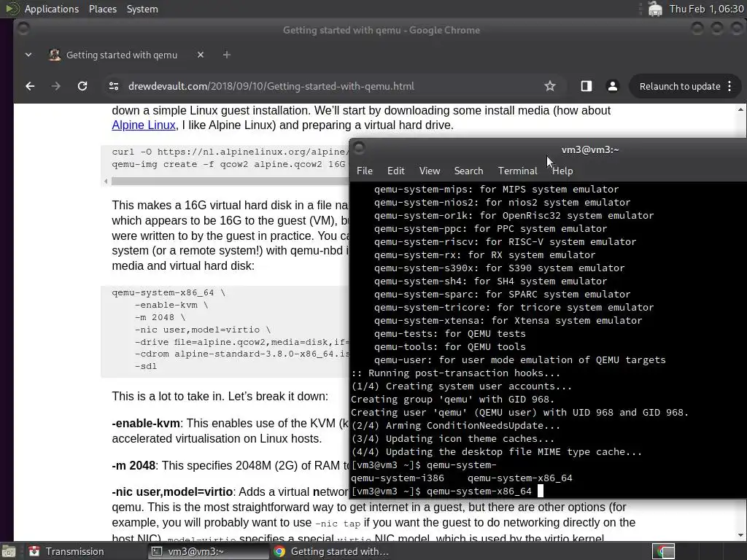Viewport: 747px width, 560px height.
Task: Close the Getting started with qemu tab
Action: coord(201,55)
